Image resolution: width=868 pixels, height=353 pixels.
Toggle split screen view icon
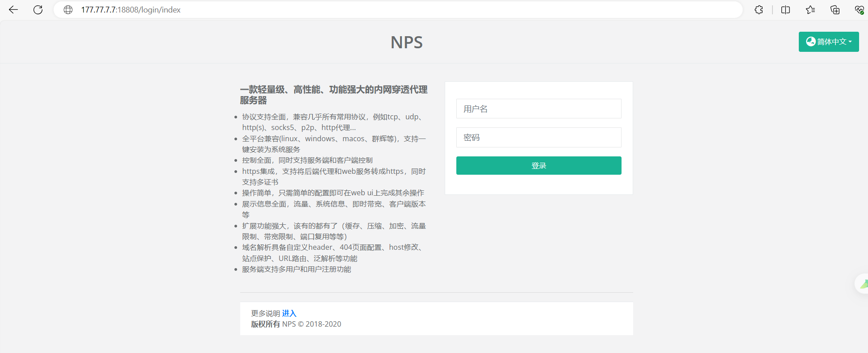[x=785, y=10]
